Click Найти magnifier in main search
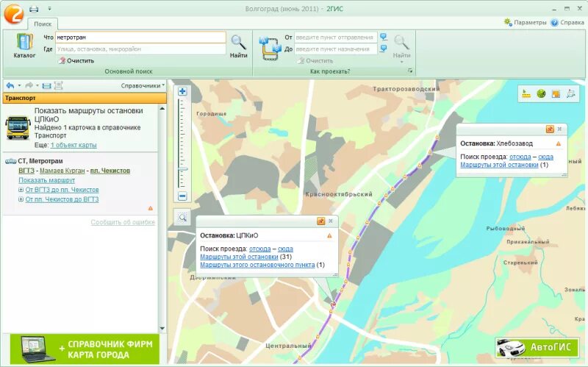The width and height of the screenshot is (588, 367). [x=238, y=46]
